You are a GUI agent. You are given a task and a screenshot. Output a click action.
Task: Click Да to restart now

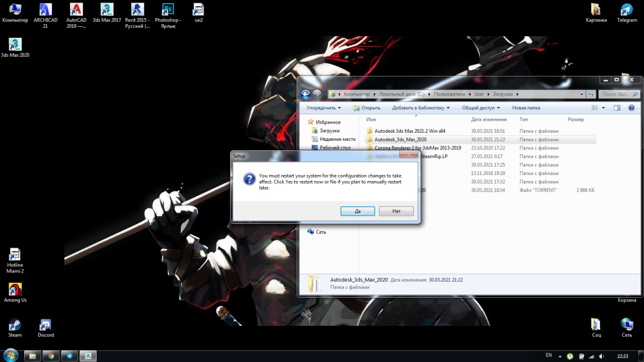(358, 211)
